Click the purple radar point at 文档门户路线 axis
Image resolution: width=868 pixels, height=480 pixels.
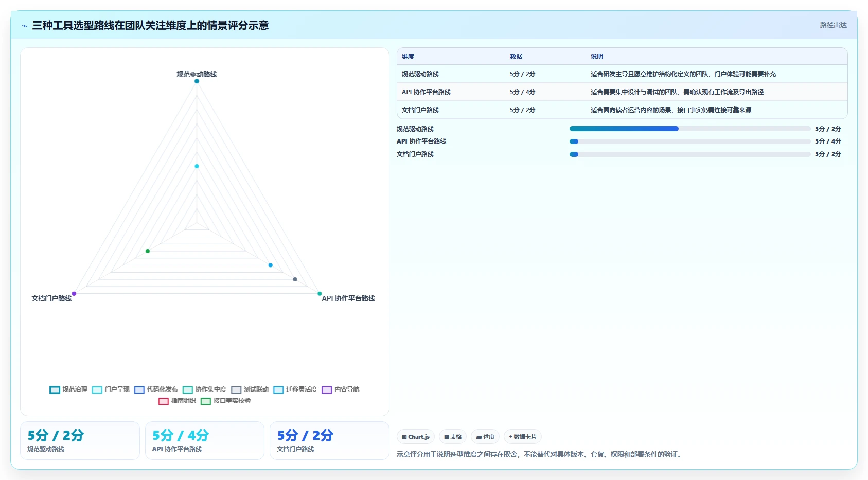pyautogui.click(x=74, y=294)
